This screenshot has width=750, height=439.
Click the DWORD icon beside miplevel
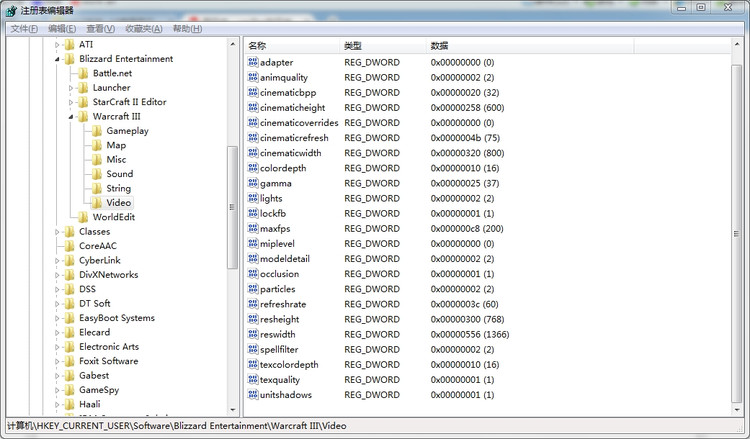[253, 243]
